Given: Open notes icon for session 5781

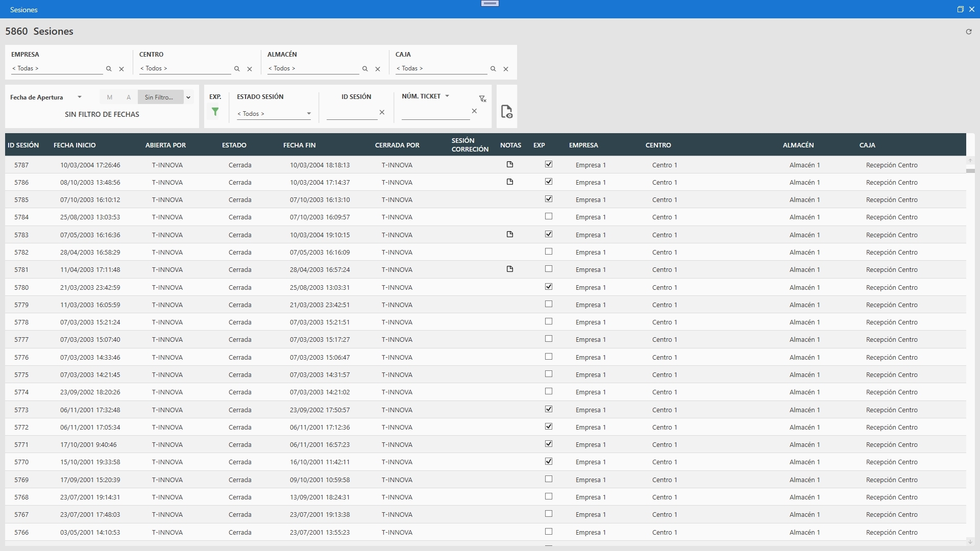Looking at the screenshot, I should [509, 269].
